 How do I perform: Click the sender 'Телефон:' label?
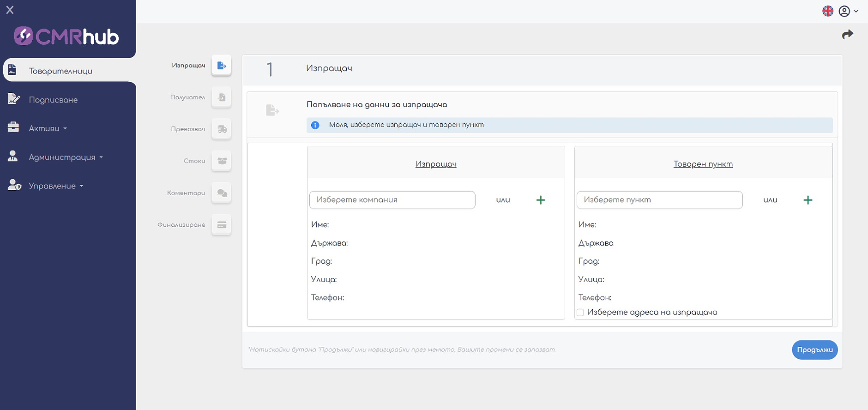tap(327, 297)
